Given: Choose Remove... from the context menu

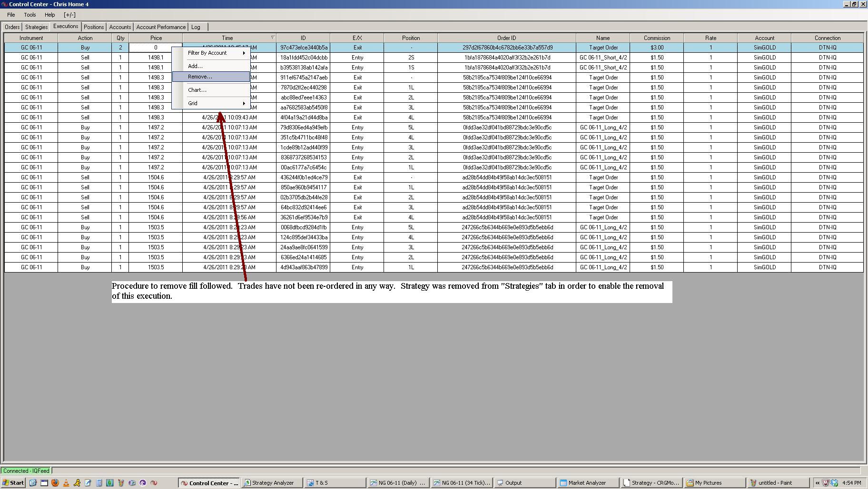Looking at the screenshot, I should coord(211,77).
